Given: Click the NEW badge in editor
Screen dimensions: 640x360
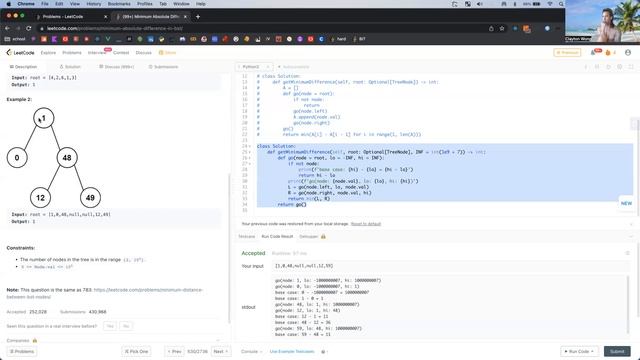Looking at the screenshot, I should coord(626,203).
